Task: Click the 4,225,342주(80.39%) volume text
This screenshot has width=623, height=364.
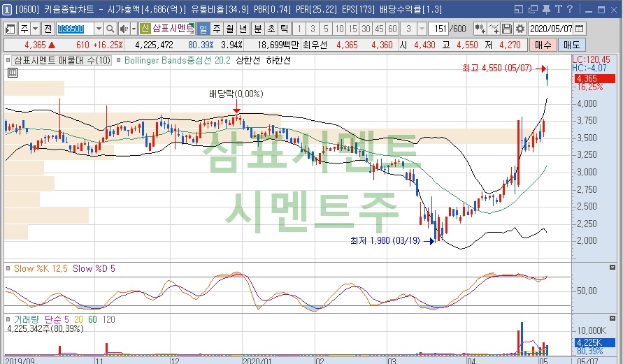Action: click(45, 328)
